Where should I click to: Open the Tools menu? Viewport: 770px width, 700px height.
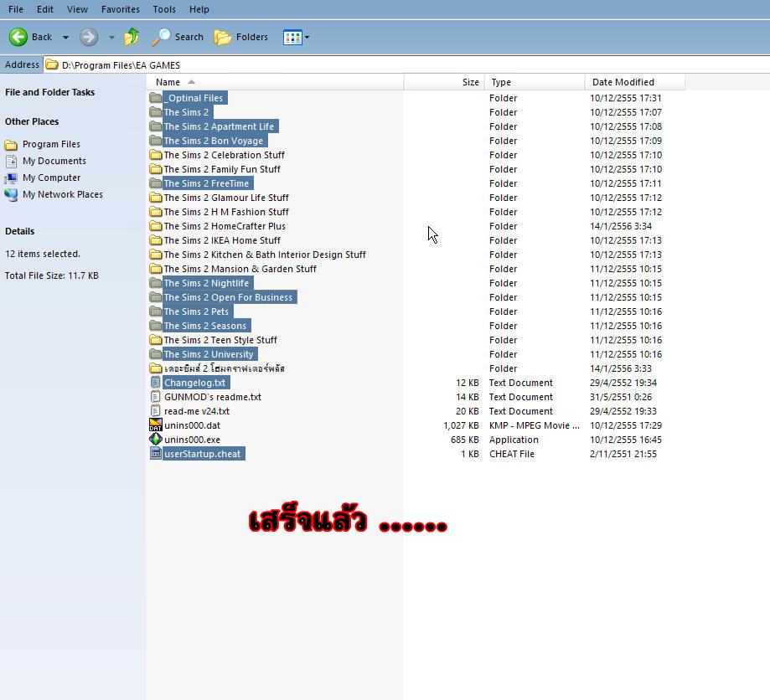coord(164,9)
